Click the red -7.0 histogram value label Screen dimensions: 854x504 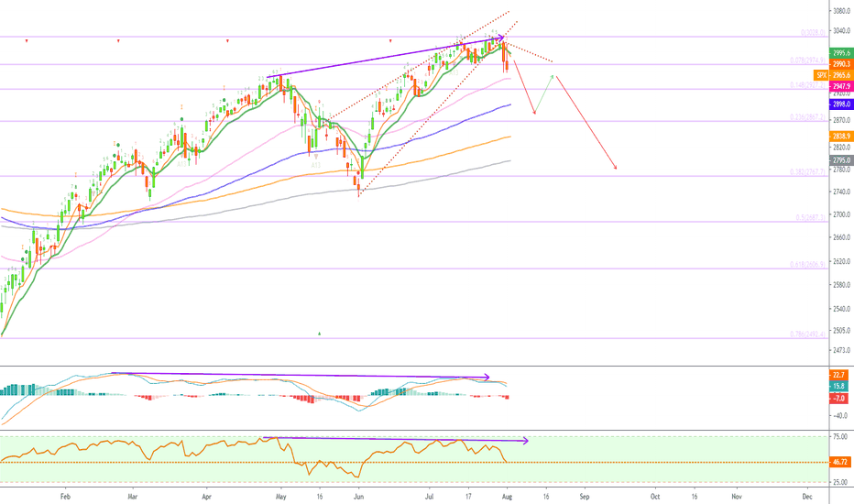(838, 399)
